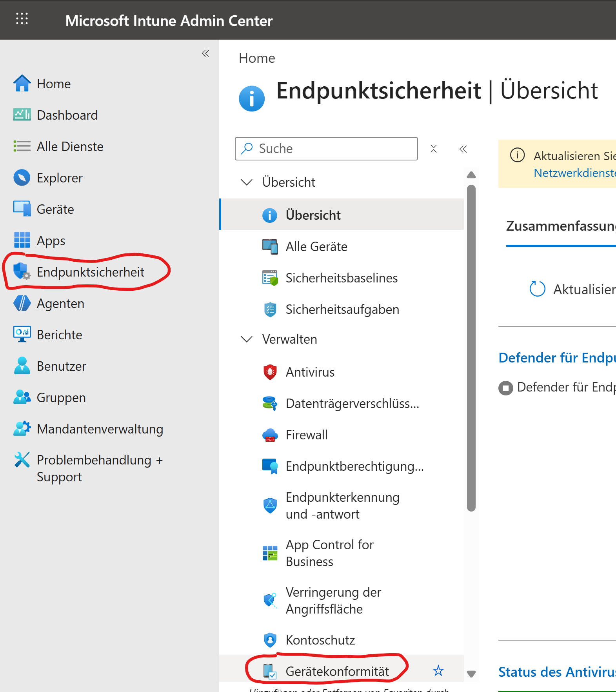Open the app launcher waffle icon
The height and width of the screenshot is (692, 616).
click(22, 19)
